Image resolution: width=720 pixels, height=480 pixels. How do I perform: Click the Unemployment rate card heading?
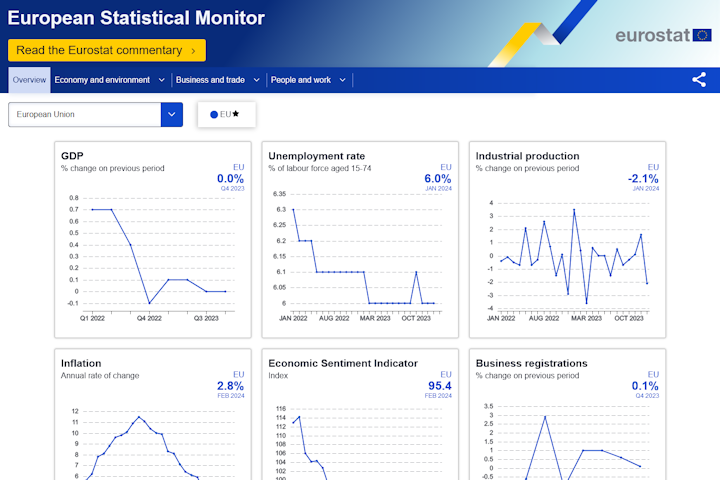tap(316, 156)
